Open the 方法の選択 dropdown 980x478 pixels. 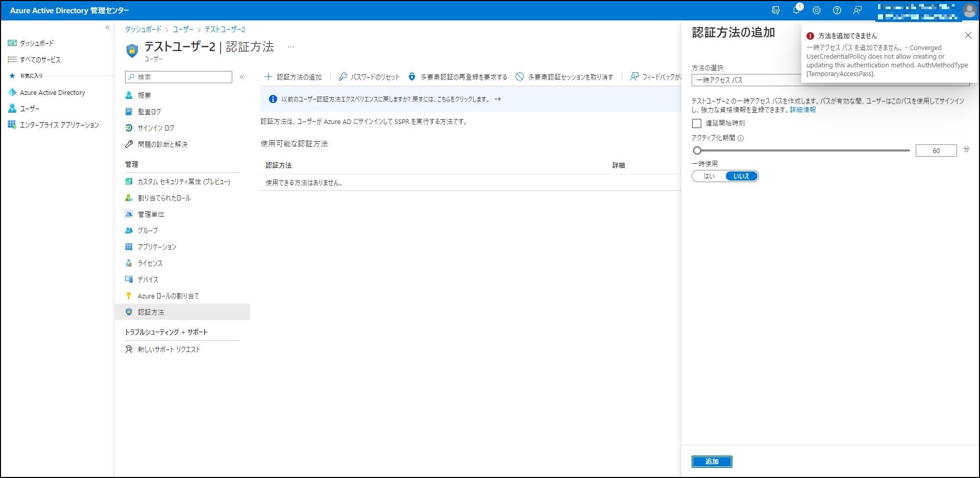tap(830, 80)
